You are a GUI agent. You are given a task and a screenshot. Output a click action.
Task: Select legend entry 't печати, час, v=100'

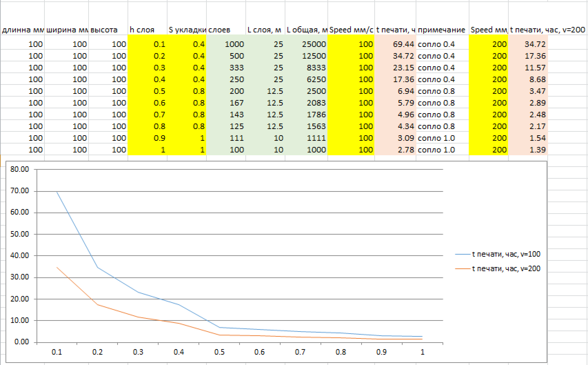[506, 254]
